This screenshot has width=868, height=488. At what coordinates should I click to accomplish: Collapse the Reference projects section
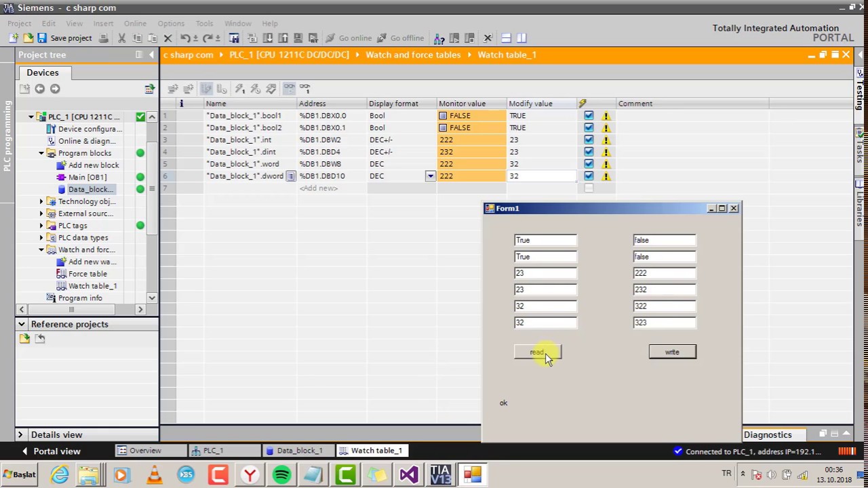[21, 324]
